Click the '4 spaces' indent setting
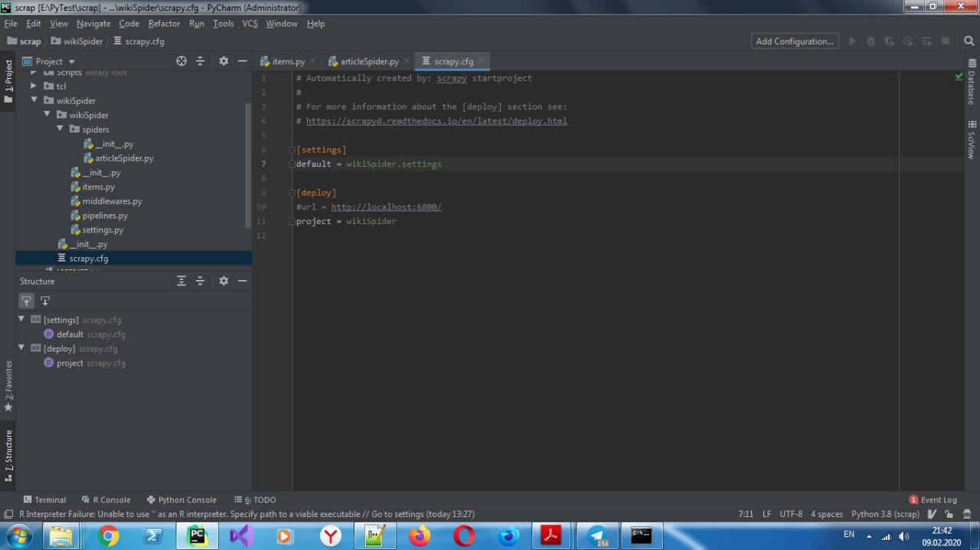 coord(827,514)
